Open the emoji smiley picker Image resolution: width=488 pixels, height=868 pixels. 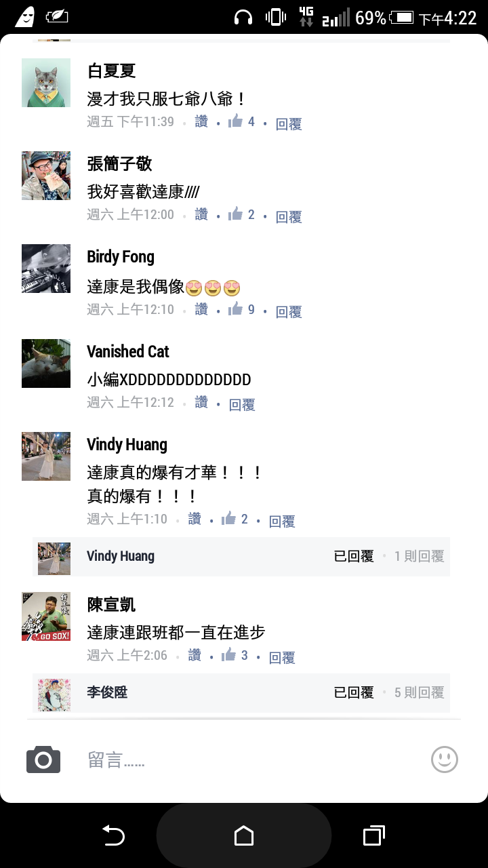tap(445, 759)
